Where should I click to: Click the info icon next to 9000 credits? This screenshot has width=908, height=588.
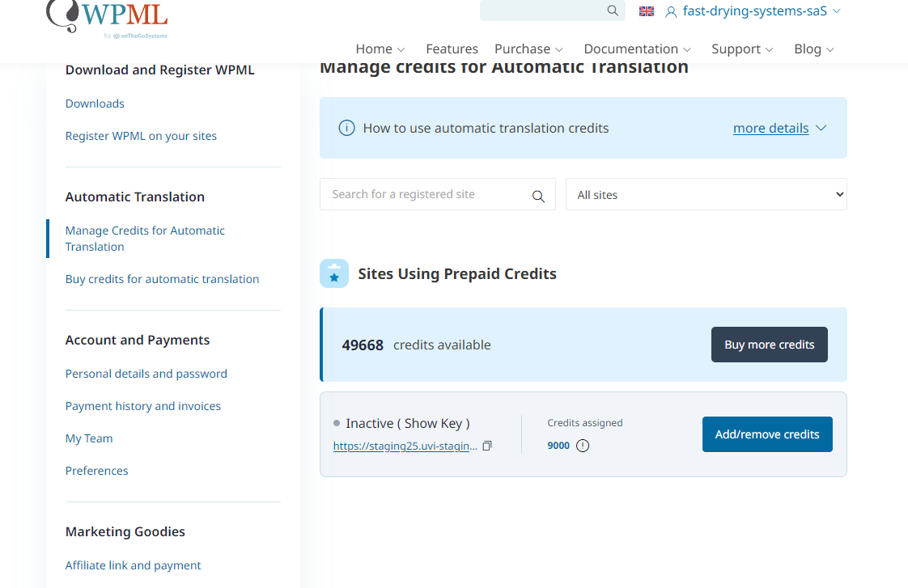tap(583, 446)
